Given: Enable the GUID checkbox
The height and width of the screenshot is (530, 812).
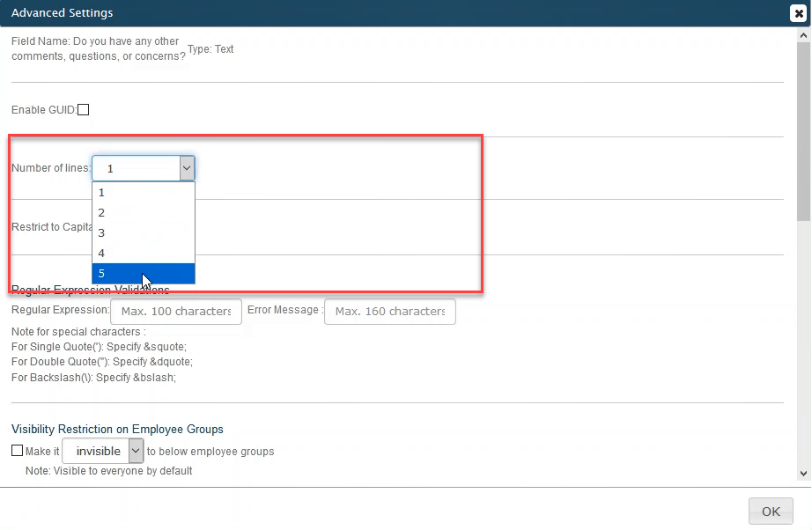Looking at the screenshot, I should tap(84, 110).
